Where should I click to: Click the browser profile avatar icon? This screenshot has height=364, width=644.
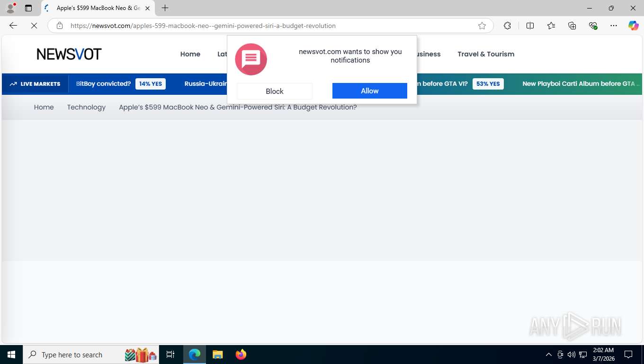point(10,8)
